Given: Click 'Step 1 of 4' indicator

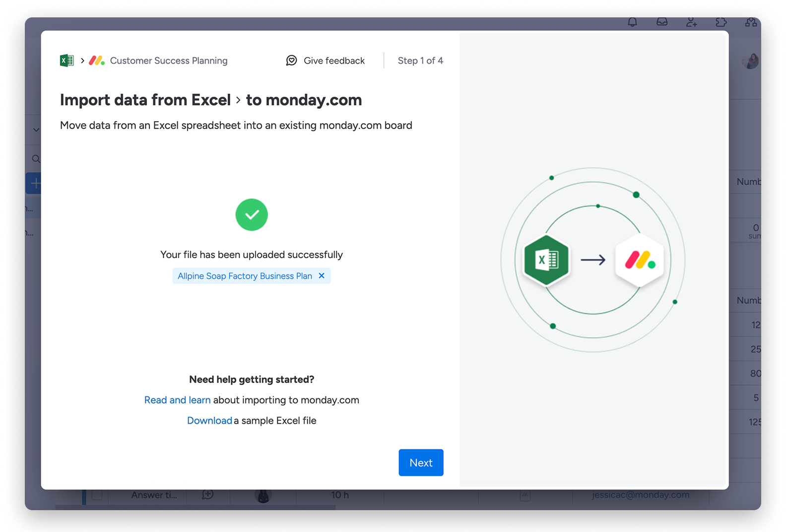Looking at the screenshot, I should tap(420, 61).
